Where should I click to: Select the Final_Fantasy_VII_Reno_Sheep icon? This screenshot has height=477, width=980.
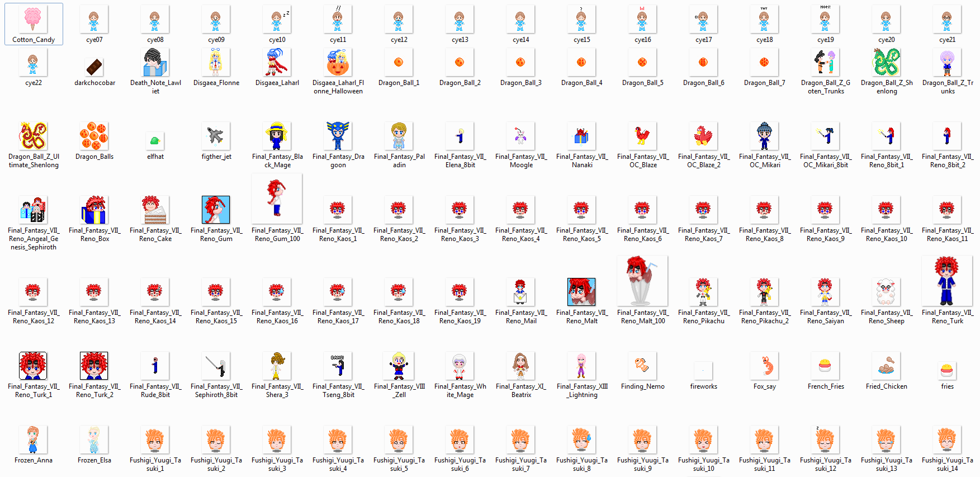(x=886, y=292)
